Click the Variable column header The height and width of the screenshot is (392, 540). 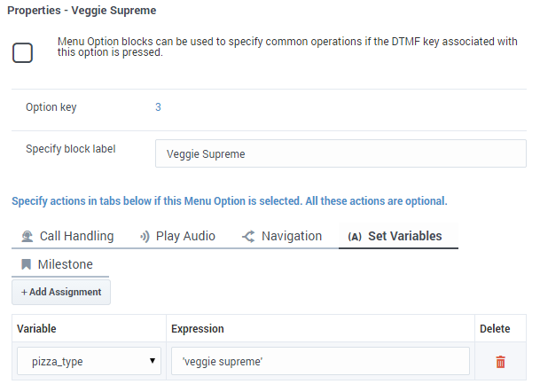[x=36, y=329]
